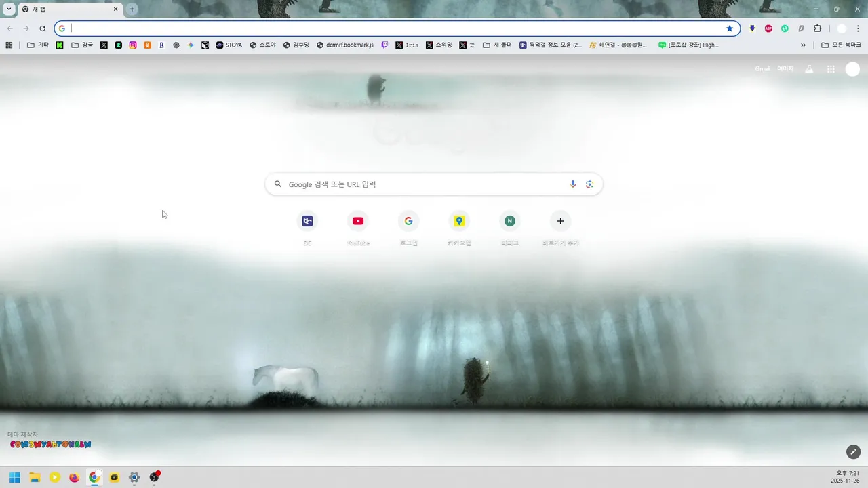Search by image with Google Lens icon
The image size is (868, 488).
(x=589, y=184)
